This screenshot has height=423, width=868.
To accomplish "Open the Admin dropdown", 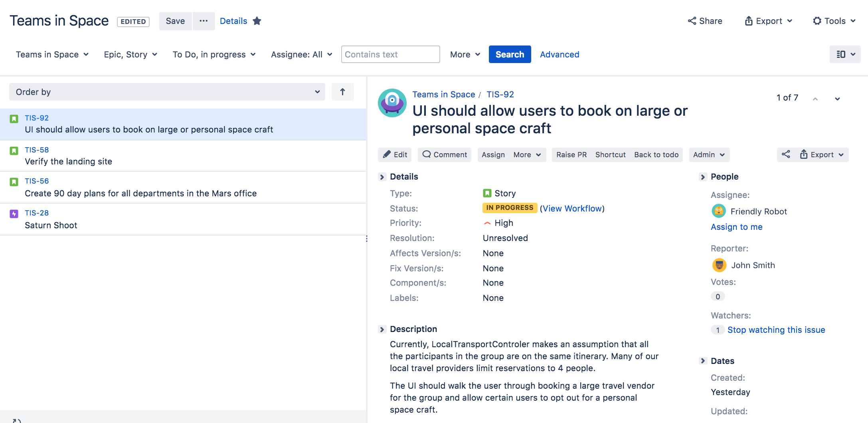I will click(x=709, y=154).
